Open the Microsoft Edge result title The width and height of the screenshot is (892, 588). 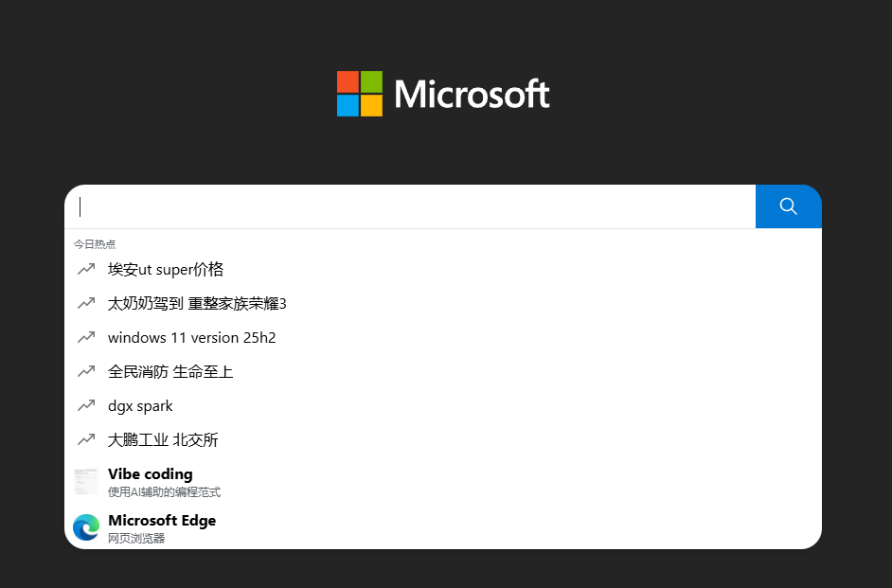tap(162, 521)
